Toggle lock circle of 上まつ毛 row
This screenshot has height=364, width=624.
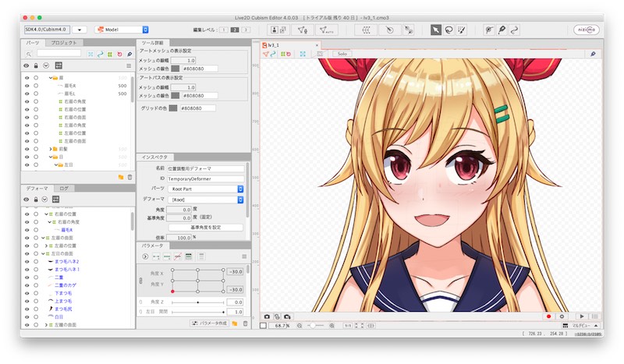pos(36,301)
